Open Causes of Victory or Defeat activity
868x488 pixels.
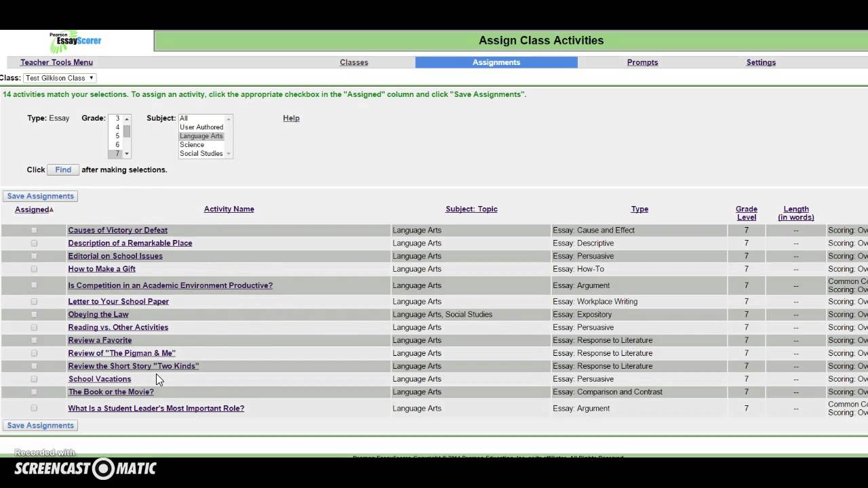118,230
